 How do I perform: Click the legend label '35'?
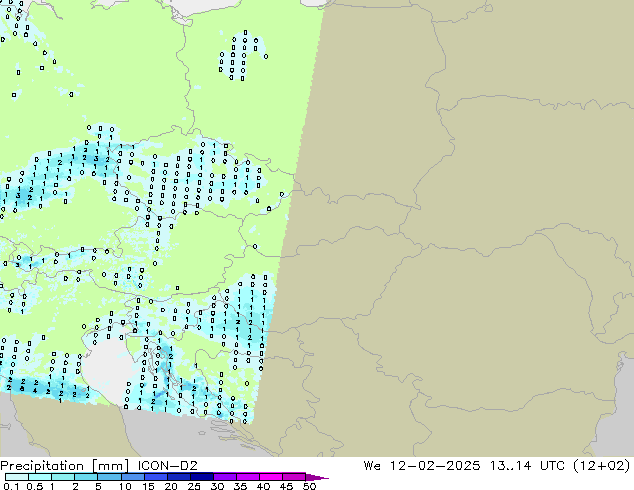pos(241,486)
